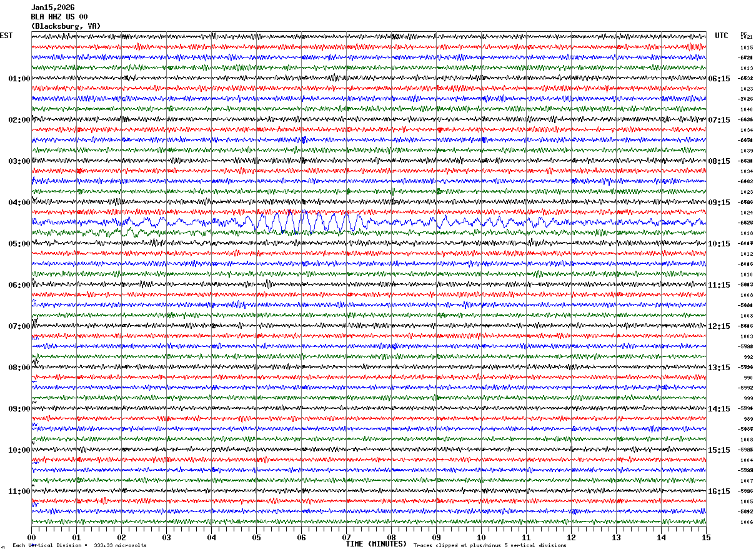Viewport: 756px width, 554px height.
Task: Click the 07:00 EST row label
Action: click(19, 326)
